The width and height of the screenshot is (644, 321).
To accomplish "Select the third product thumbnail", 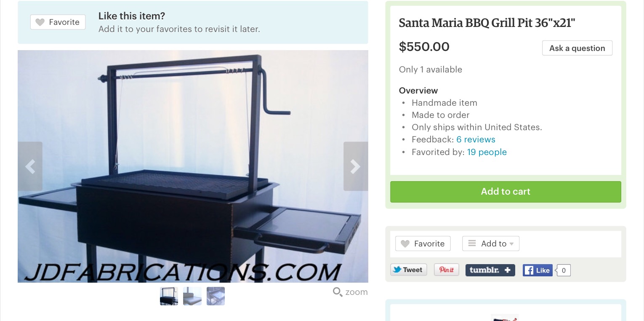I will 216,296.
